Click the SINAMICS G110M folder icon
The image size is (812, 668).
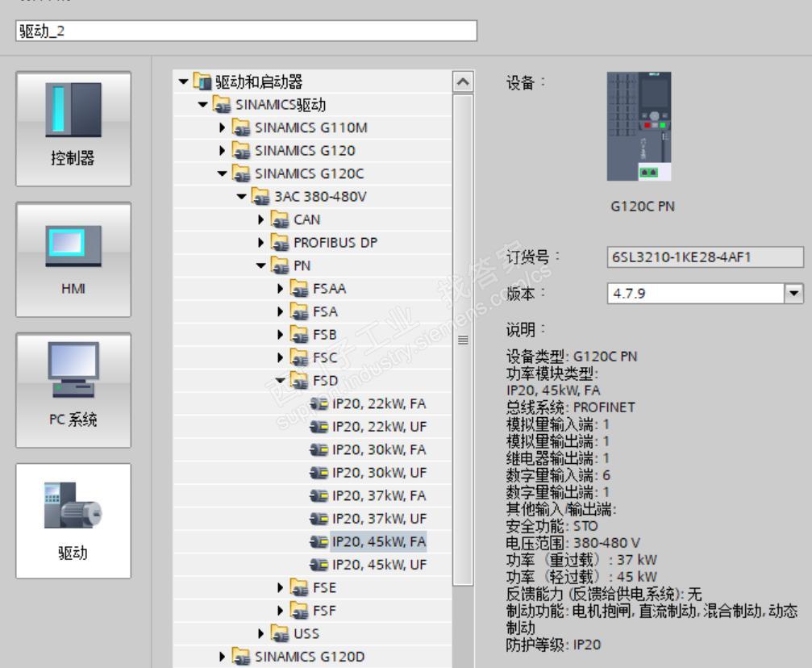[x=241, y=127]
